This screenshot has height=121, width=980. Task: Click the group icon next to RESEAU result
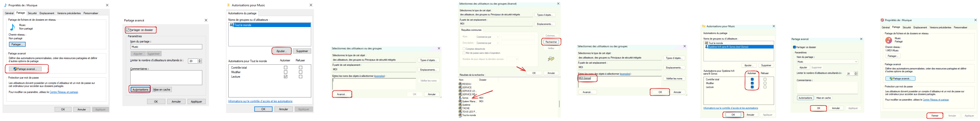(x=460, y=84)
